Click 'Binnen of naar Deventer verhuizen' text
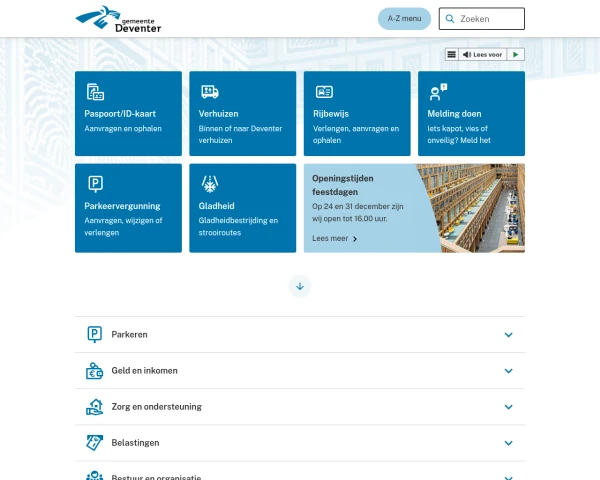Image resolution: width=600 pixels, height=480 pixels. pyautogui.click(x=240, y=134)
